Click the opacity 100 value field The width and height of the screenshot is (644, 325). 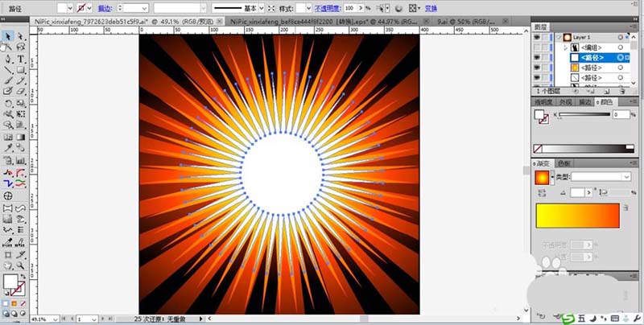click(x=350, y=8)
